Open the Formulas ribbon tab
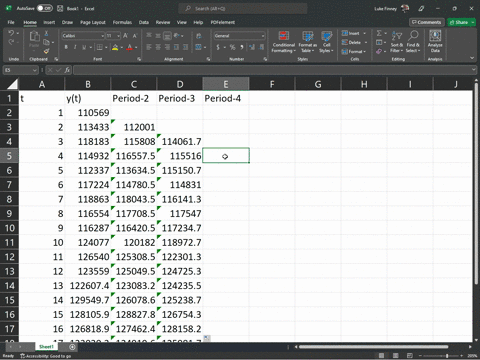 pos(122,22)
